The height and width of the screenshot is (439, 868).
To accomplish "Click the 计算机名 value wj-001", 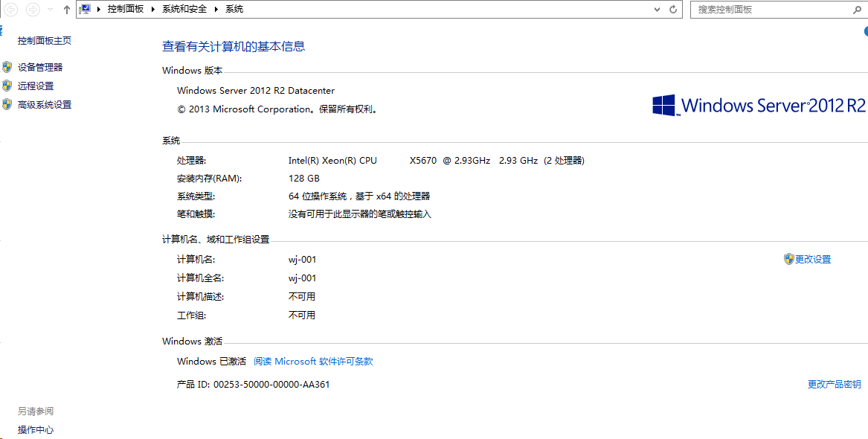I will point(302,260).
